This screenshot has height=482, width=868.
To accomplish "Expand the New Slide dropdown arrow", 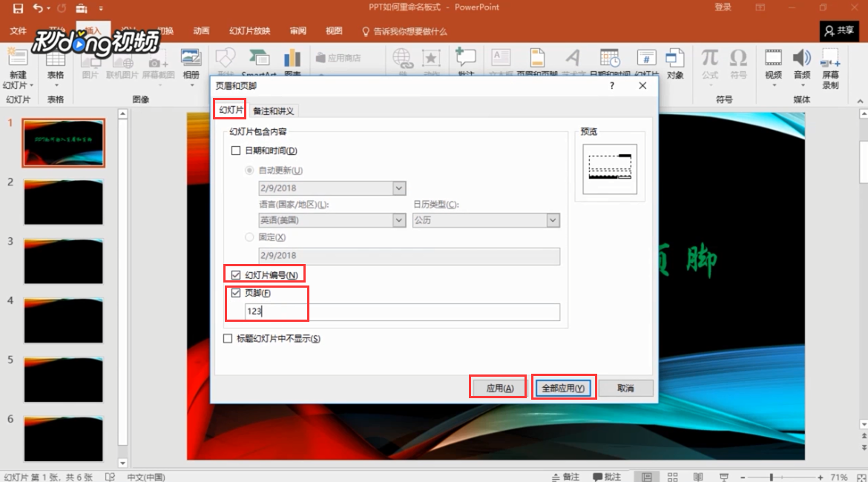I will pos(31,86).
